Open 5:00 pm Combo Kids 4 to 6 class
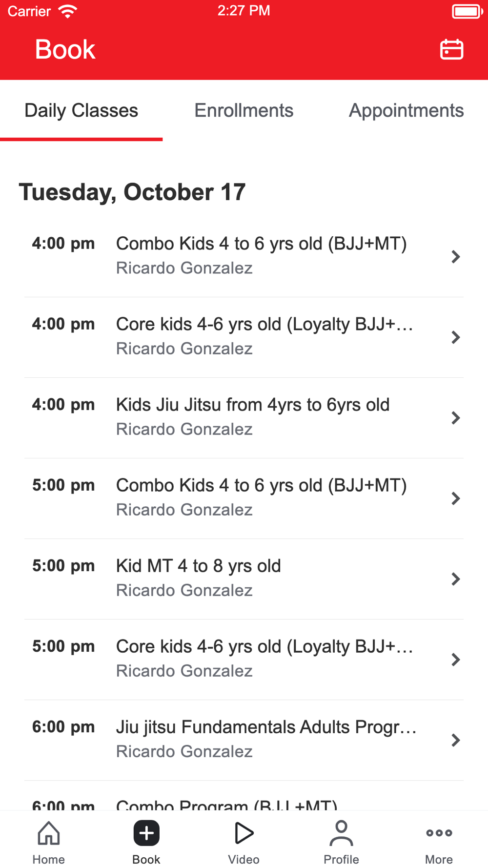The width and height of the screenshot is (488, 868). [244, 498]
